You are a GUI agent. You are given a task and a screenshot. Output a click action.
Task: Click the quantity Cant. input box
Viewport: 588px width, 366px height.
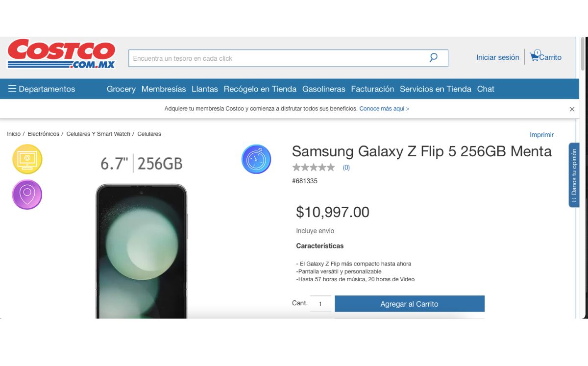coord(320,304)
